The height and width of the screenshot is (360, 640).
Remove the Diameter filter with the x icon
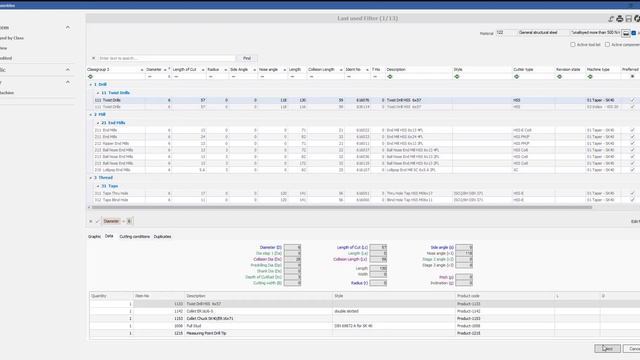pos(91,221)
